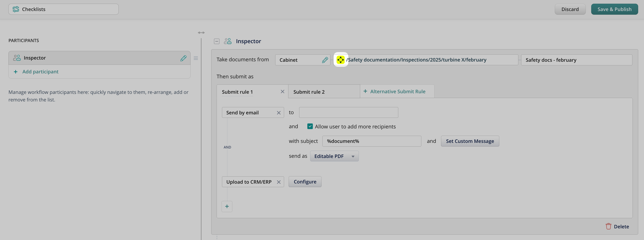Add an Alternative Submit Rule

[397, 92]
